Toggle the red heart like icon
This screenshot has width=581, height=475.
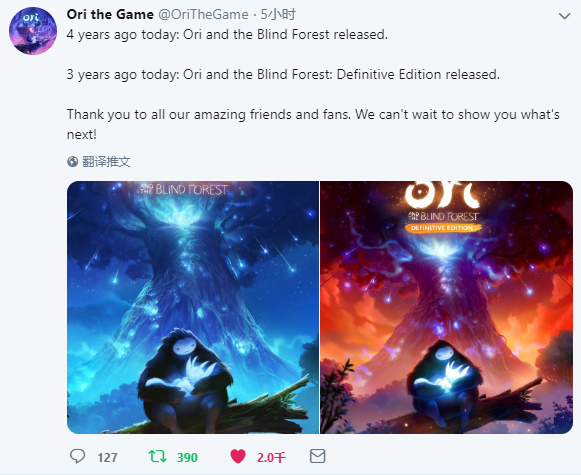click(238, 456)
